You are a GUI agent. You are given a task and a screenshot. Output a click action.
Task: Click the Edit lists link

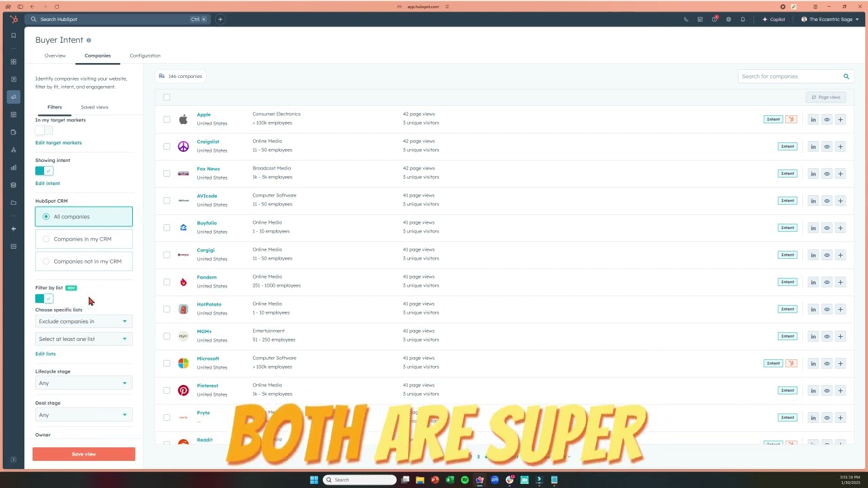tap(45, 354)
